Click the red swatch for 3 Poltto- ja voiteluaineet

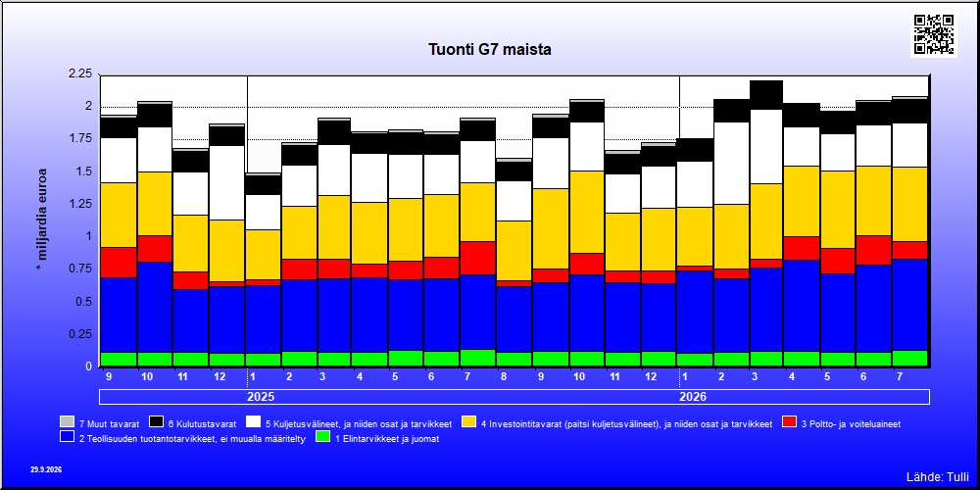tap(790, 422)
